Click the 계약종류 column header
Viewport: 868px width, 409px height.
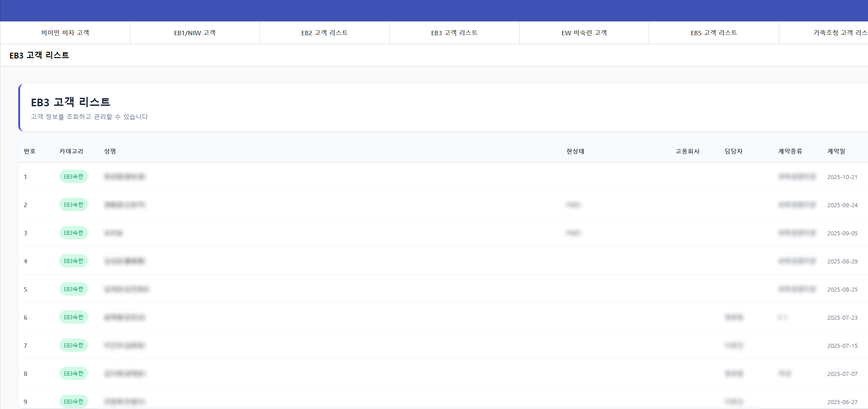(790, 151)
